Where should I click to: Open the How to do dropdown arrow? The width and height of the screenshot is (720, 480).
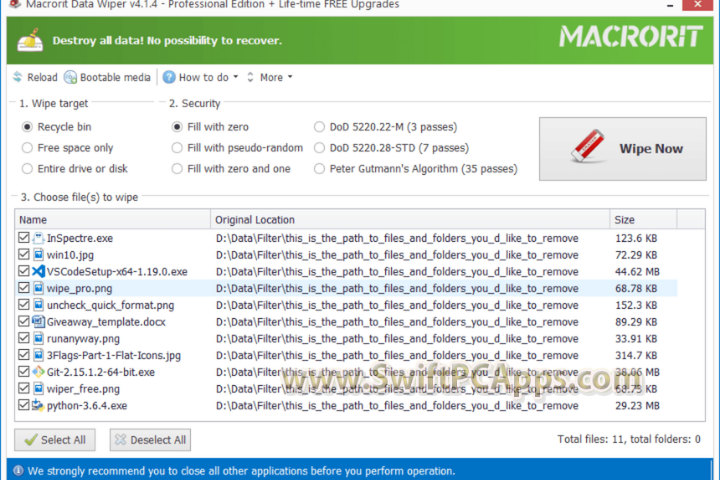tap(236, 77)
